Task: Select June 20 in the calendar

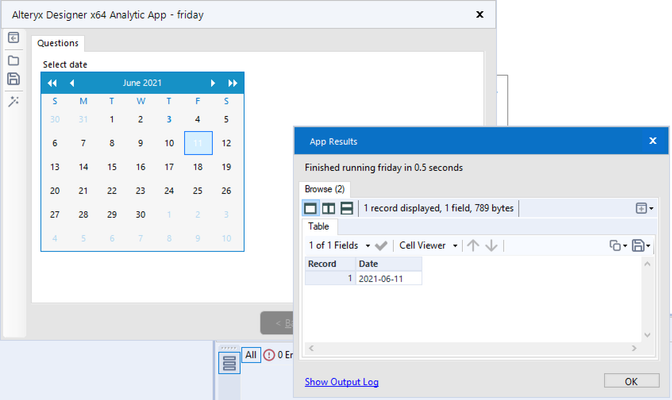Action: pos(55,191)
